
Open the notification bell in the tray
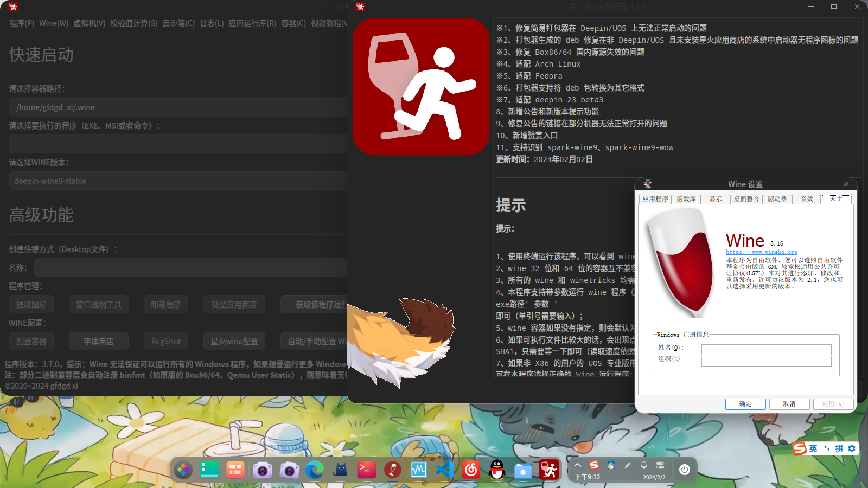[x=644, y=465]
